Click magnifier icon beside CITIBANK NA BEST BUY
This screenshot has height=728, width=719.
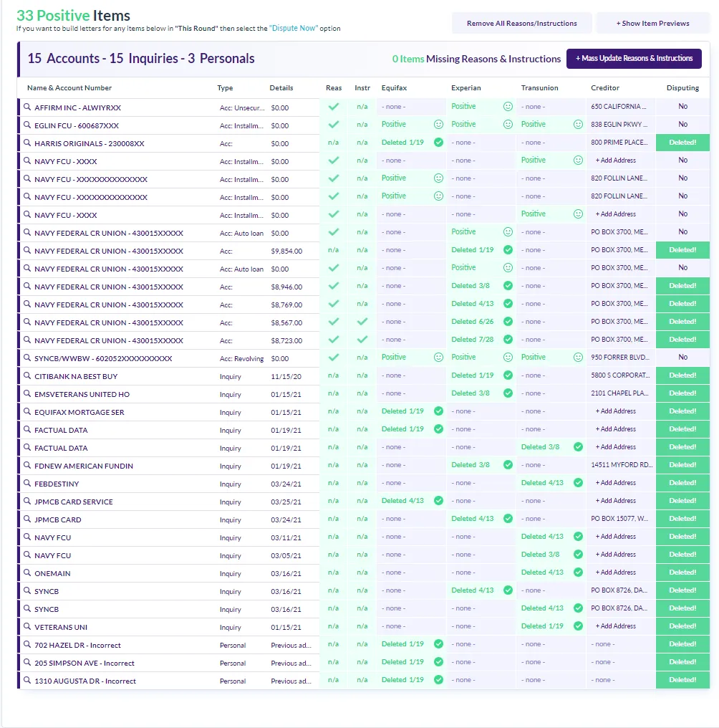27,375
